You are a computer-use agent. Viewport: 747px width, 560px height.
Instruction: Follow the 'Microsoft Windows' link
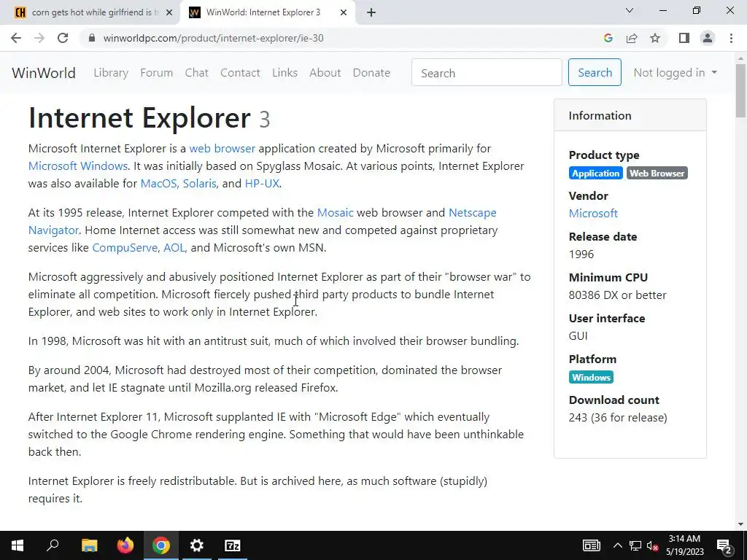click(x=78, y=166)
